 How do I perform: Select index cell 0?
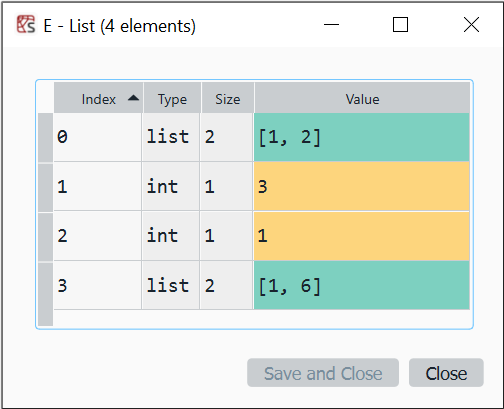click(97, 137)
